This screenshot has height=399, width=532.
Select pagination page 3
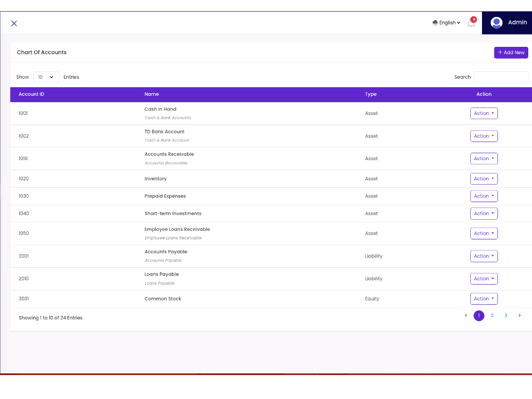[x=506, y=315]
